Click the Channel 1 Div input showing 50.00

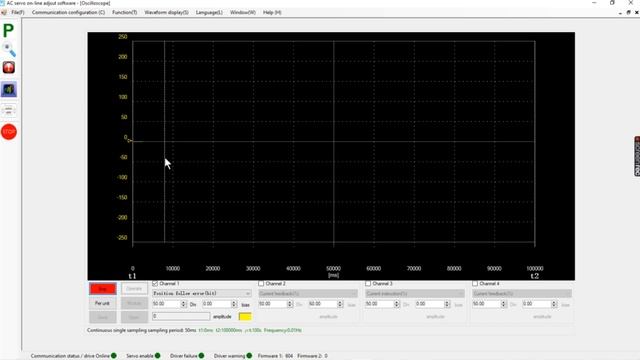point(167,304)
